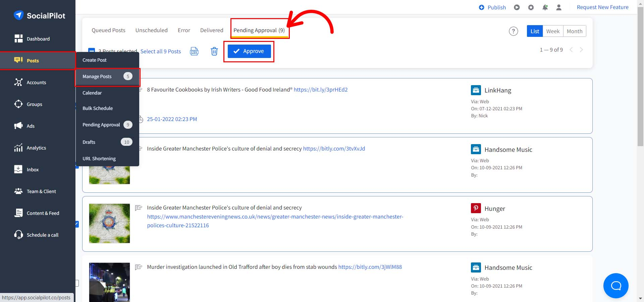Click the play video icon in header

point(517,7)
